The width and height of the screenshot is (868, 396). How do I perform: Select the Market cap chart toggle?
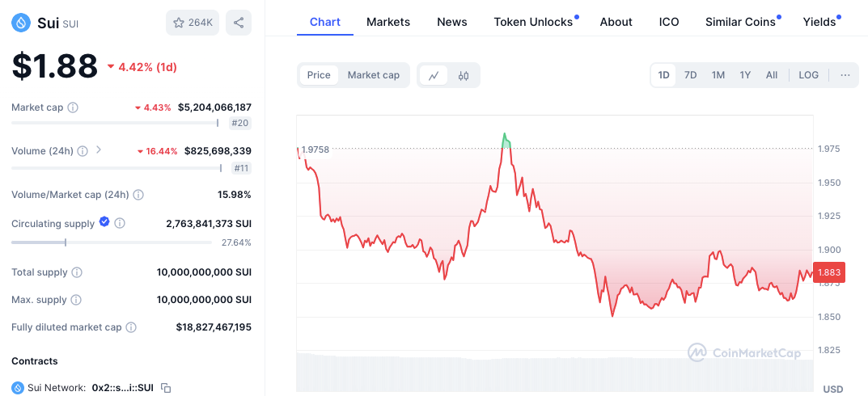pos(373,75)
